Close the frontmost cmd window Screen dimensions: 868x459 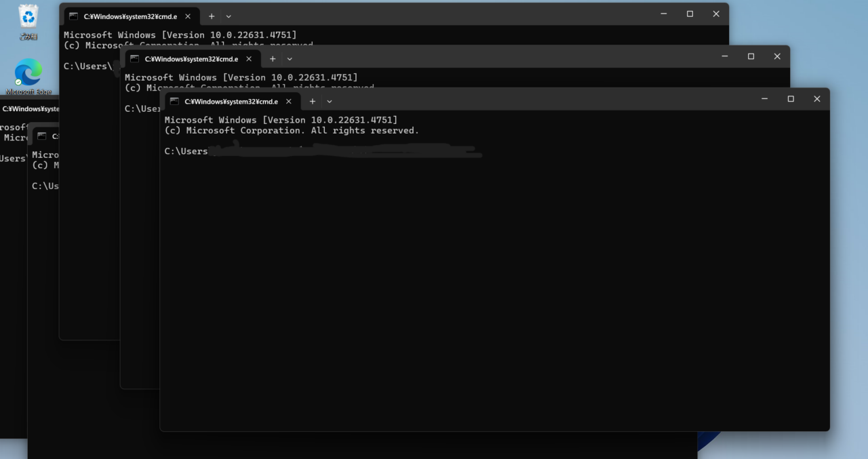click(816, 99)
